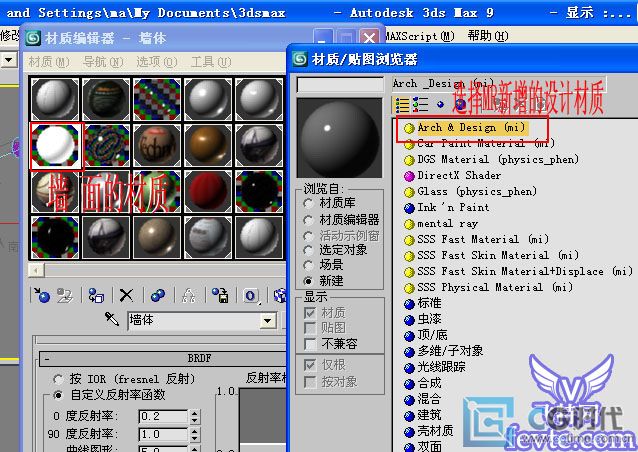Click Get Material icon in material editor toolbar
The width and height of the screenshot is (638, 452).
point(41,295)
